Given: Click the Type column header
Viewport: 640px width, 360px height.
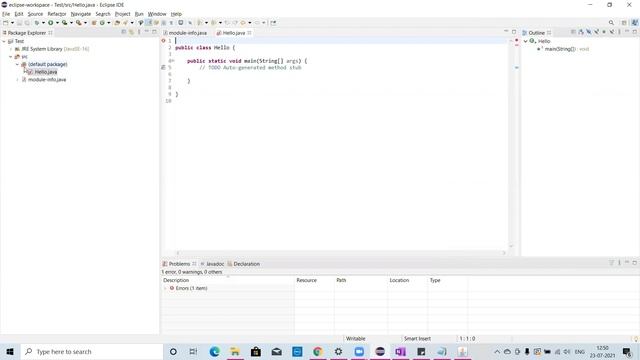Looking at the screenshot, I should tap(435, 280).
